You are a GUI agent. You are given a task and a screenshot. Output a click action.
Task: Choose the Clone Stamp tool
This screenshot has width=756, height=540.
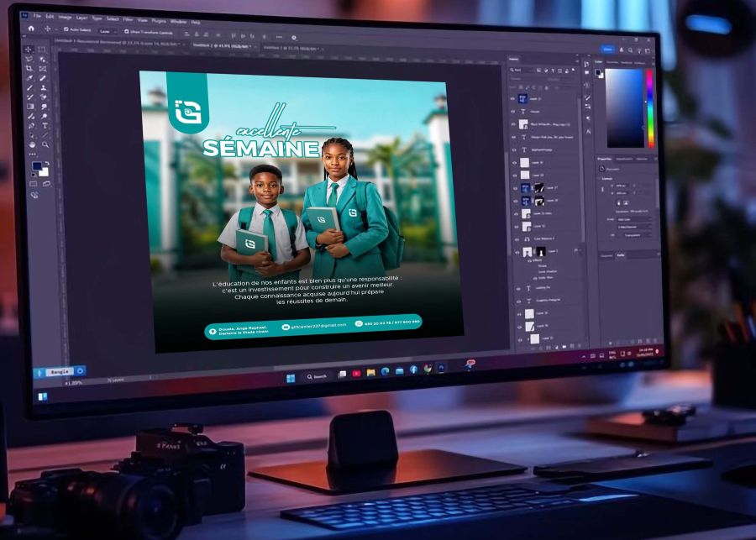[x=44, y=87]
